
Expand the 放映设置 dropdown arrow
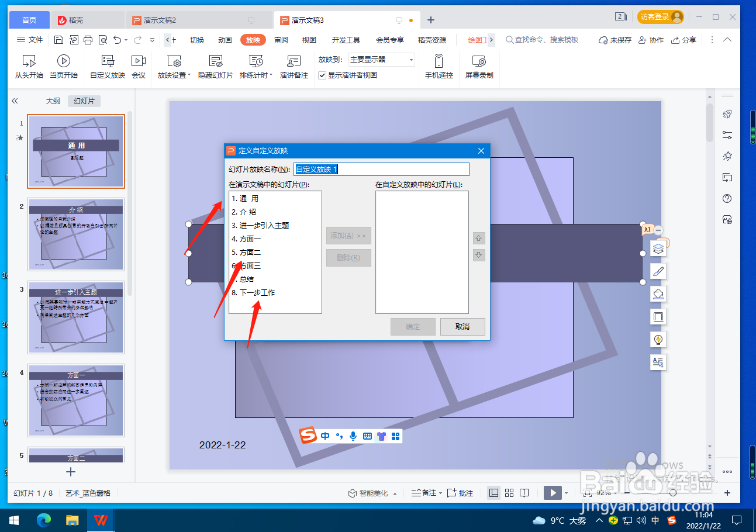click(189, 75)
